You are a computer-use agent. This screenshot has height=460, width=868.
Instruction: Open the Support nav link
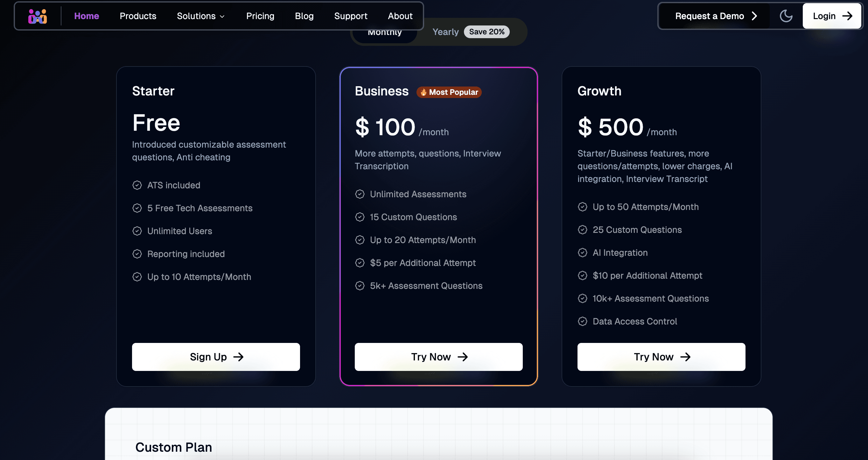point(350,16)
